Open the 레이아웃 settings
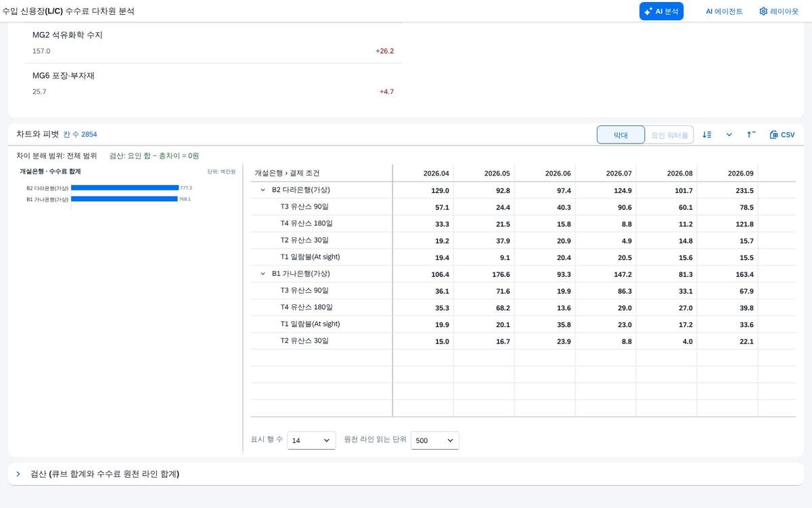 (x=779, y=11)
